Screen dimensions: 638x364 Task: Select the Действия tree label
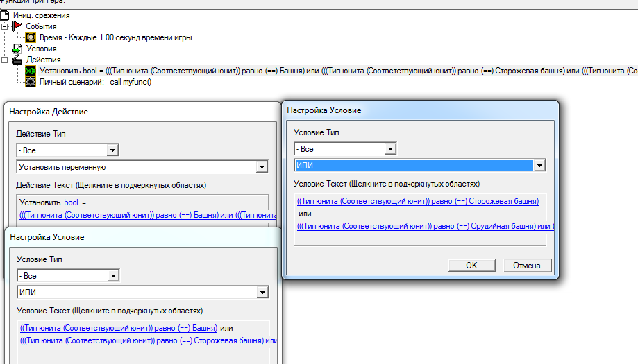pos(43,60)
